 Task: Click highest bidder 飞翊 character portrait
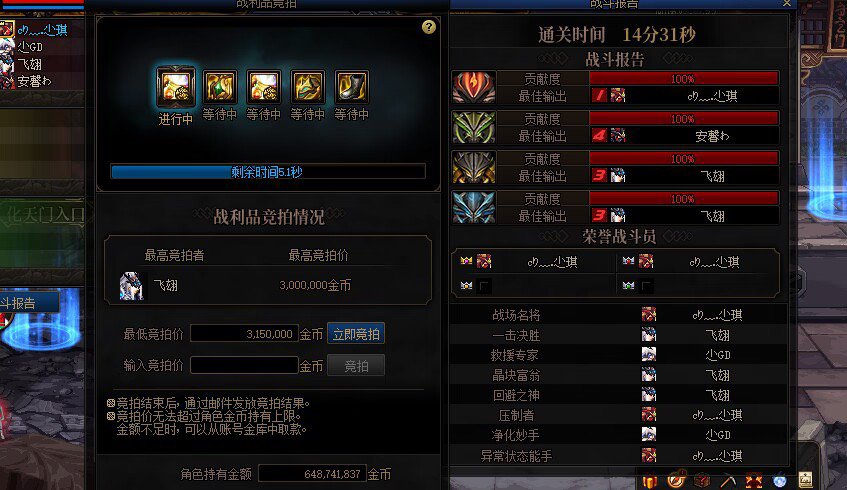tap(131, 286)
